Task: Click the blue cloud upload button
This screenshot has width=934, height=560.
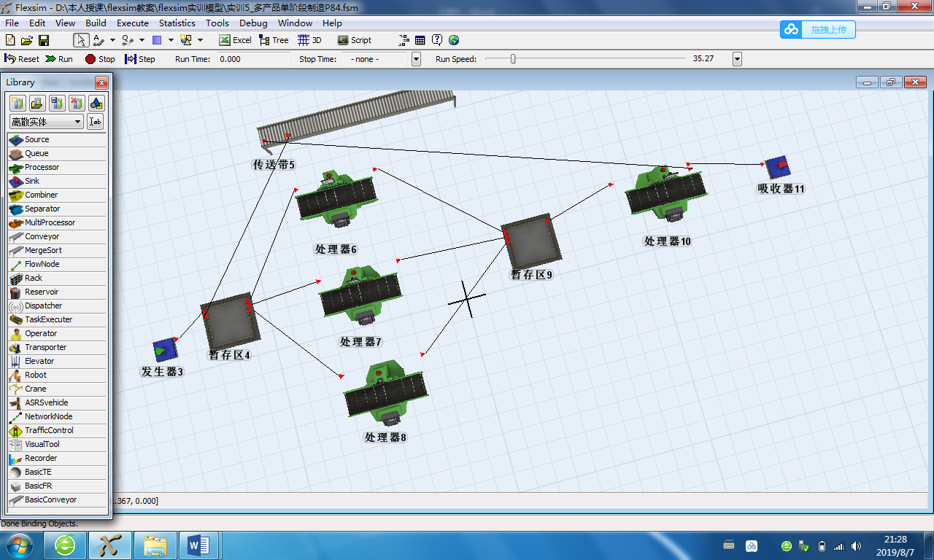Action: [x=817, y=30]
